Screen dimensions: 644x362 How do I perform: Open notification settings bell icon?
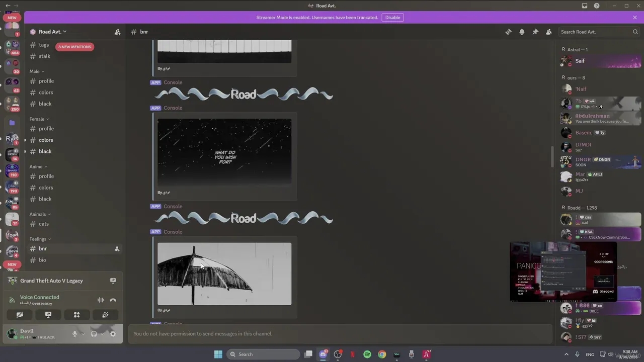[522, 32]
